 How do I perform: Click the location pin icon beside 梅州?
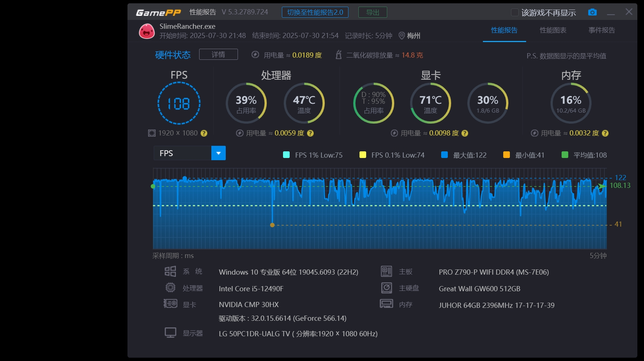tap(402, 36)
